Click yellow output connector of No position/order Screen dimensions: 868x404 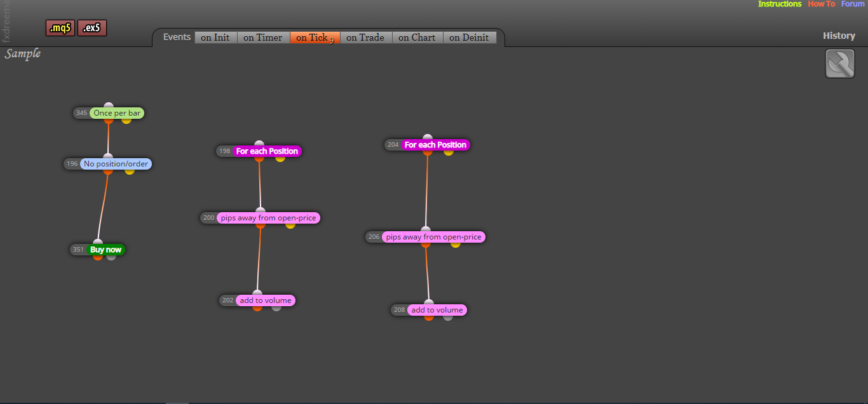(x=130, y=170)
